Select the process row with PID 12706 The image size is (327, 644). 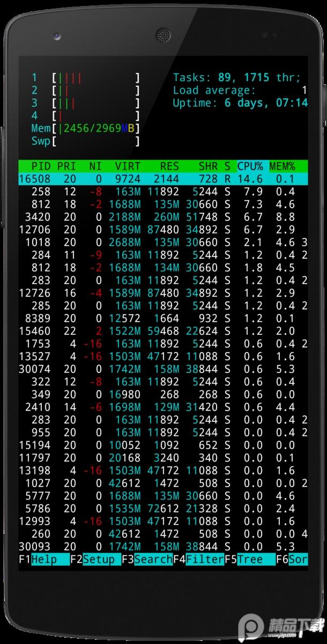pyautogui.click(x=161, y=230)
